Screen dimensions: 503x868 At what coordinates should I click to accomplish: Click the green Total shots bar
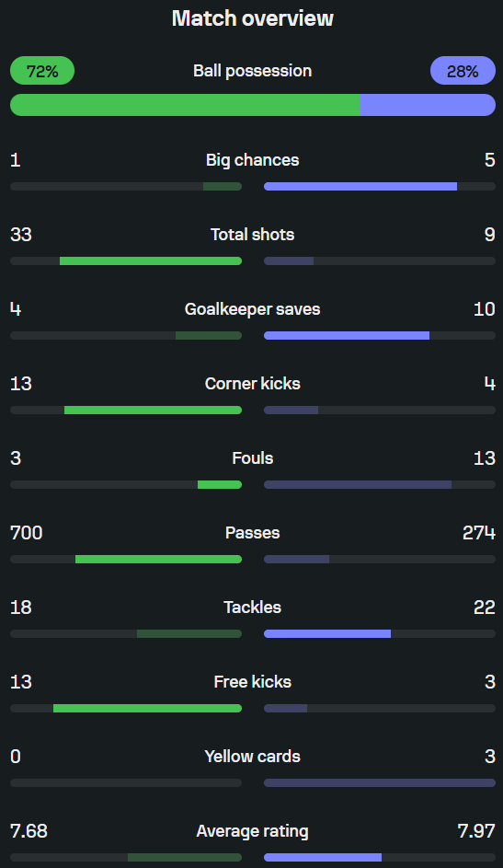(150, 260)
